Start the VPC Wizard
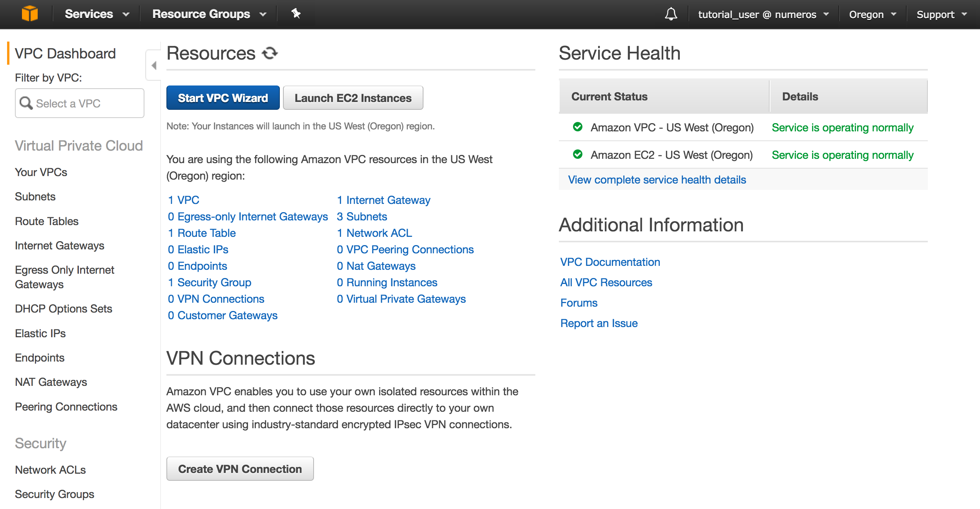This screenshot has width=980, height=509. (x=223, y=98)
